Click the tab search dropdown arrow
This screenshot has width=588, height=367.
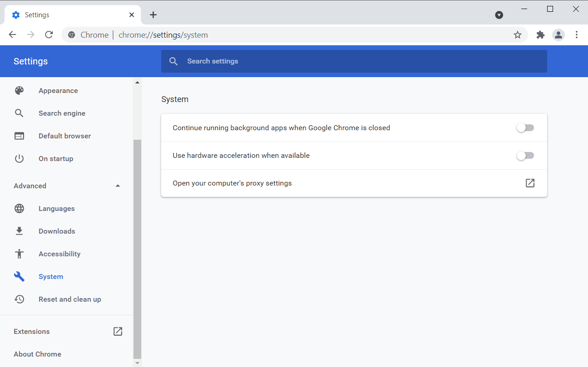click(x=499, y=15)
